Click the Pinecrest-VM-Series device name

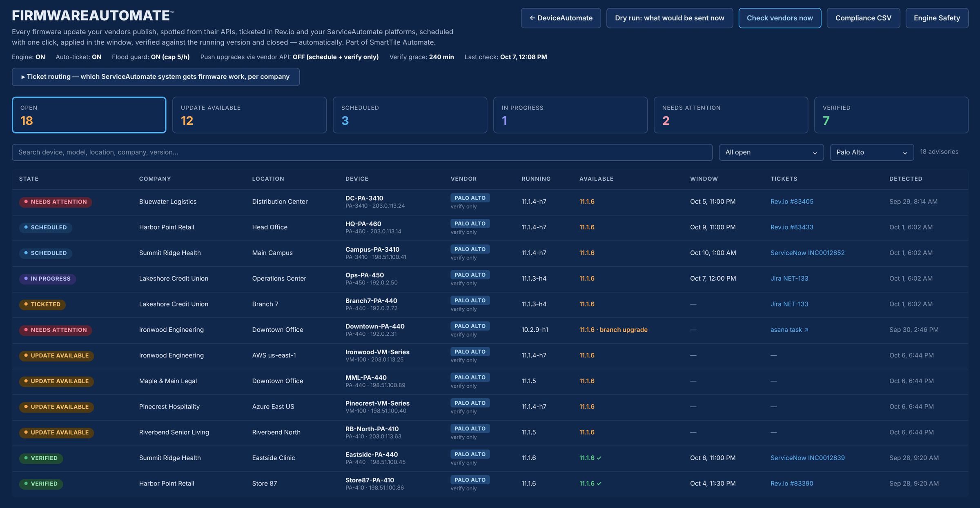pyautogui.click(x=377, y=403)
